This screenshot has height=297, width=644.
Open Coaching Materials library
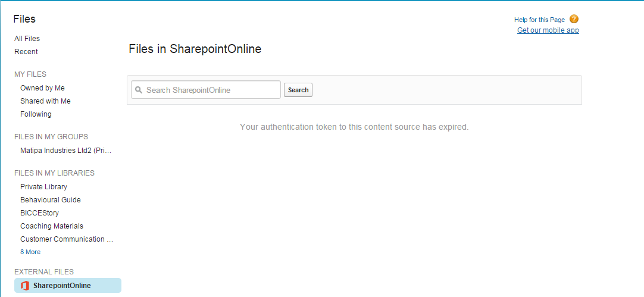[x=52, y=226]
